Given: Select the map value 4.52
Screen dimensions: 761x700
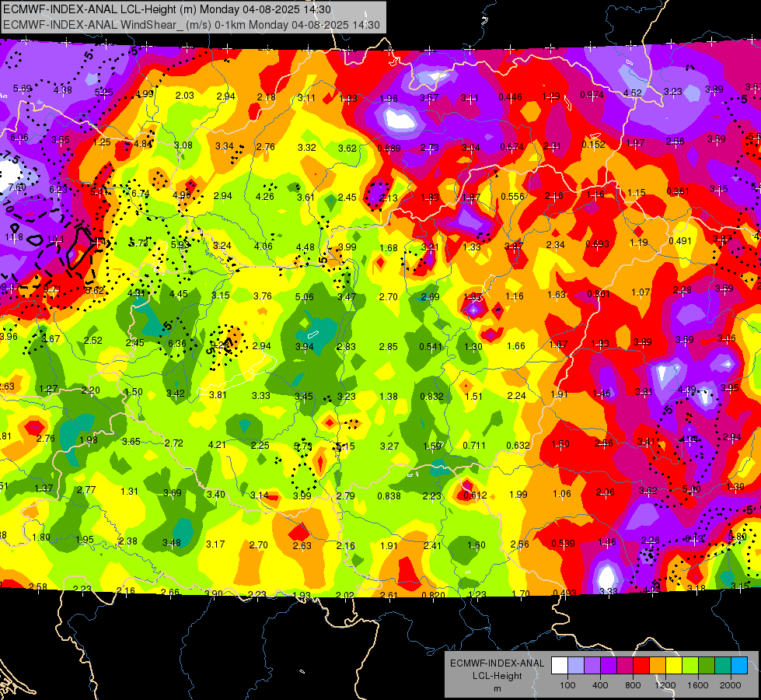Looking at the screenshot, I should (x=633, y=93).
